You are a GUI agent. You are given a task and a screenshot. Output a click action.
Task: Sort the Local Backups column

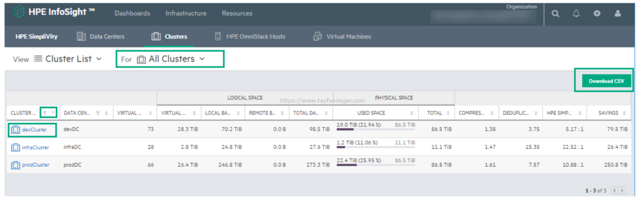click(x=238, y=113)
